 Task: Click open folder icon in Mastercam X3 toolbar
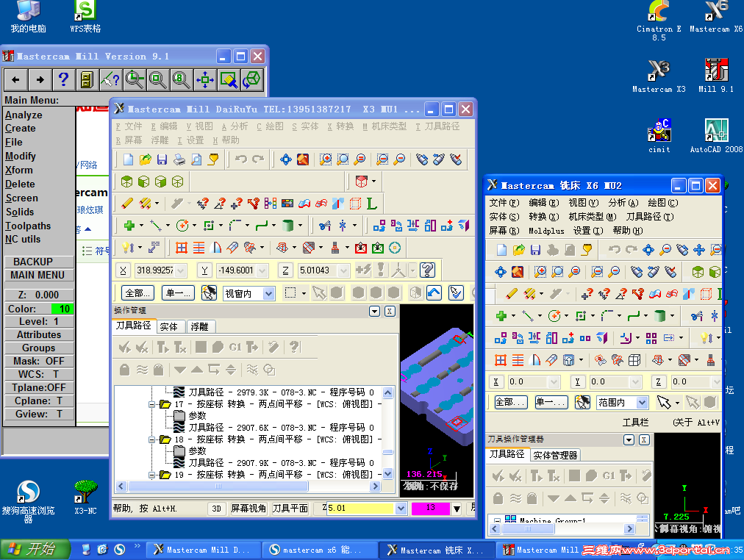[x=145, y=159]
